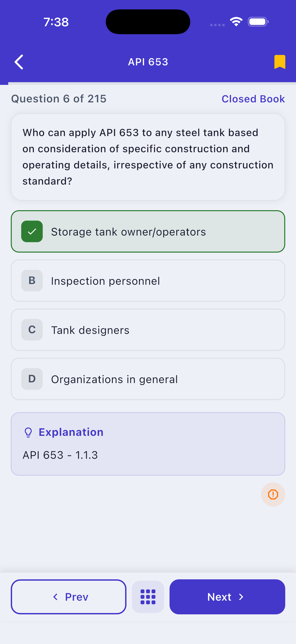Viewport: 296px width, 644px height.
Task: Tap the quiz progress bar
Action: [x=148, y=84]
